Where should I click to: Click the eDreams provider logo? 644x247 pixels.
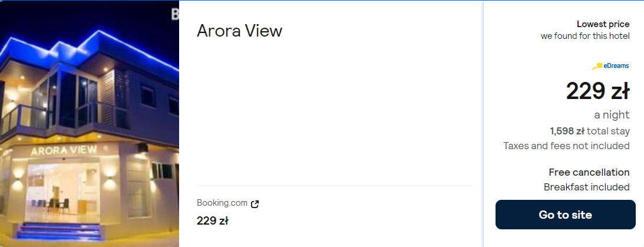pyautogui.click(x=610, y=66)
